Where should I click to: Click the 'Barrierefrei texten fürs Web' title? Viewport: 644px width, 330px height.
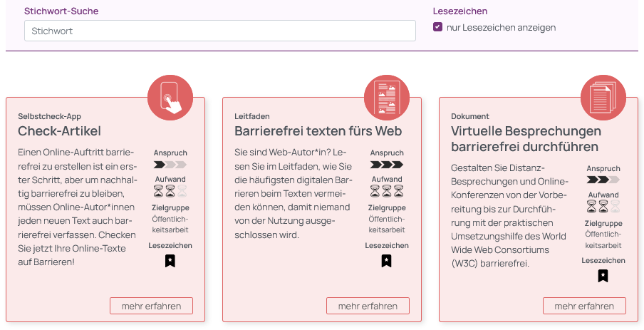[x=318, y=131]
